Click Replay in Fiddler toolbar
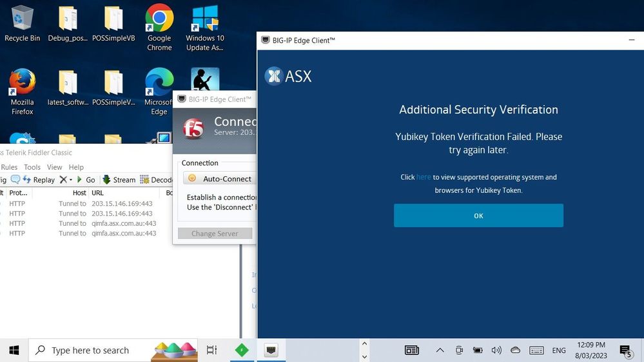Viewport: 644px width, 362px height. [x=39, y=179]
